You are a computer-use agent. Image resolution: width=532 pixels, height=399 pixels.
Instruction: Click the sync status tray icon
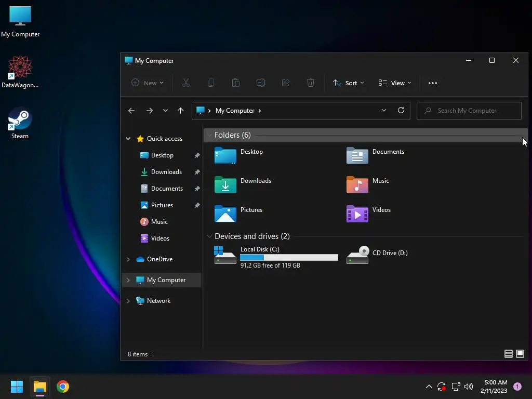(x=442, y=387)
